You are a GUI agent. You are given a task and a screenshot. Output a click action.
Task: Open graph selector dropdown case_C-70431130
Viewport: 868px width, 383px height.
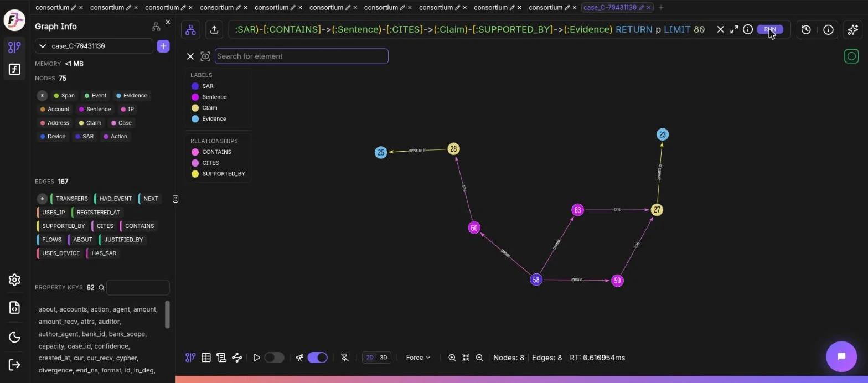94,46
